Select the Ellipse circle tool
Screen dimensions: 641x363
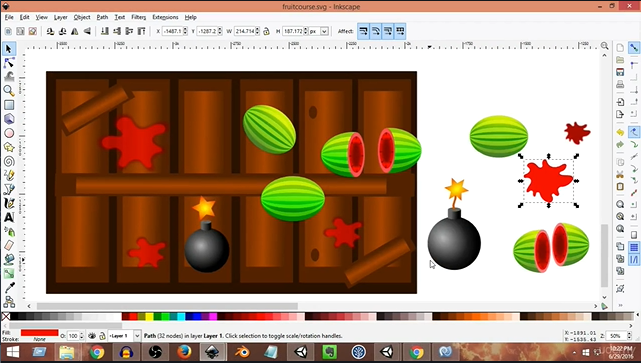pos(9,133)
